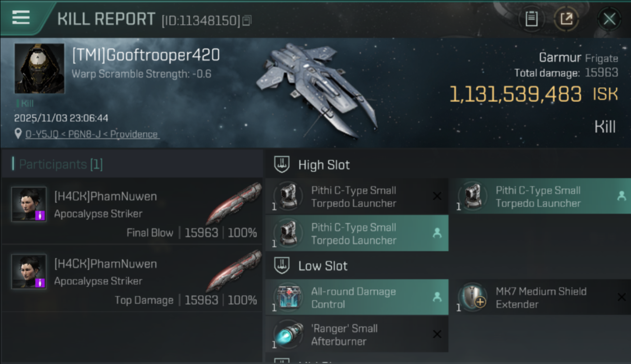Select the MK7 Medium Shield Extender item
This screenshot has width=631, height=364.
click(541, 298)
